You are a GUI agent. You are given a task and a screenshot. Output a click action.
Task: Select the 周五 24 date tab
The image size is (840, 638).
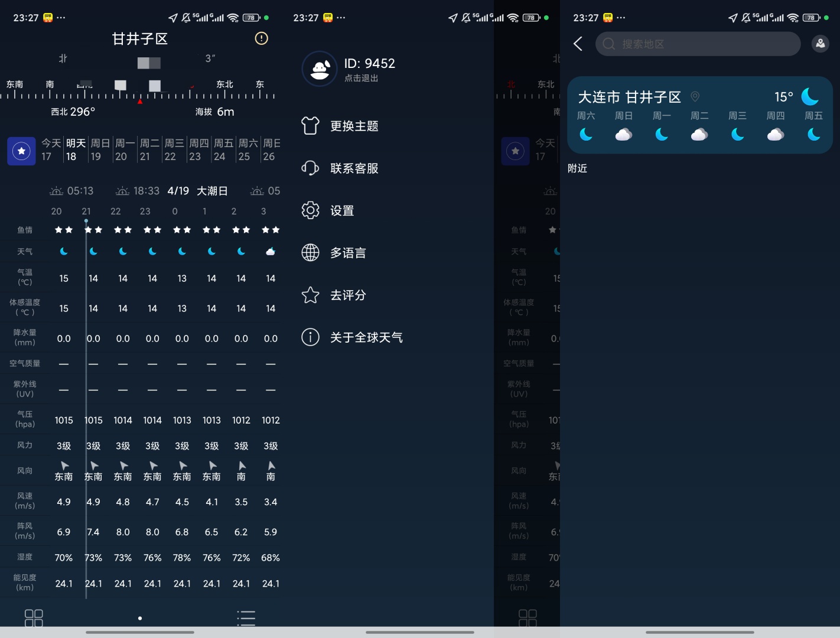(x=223, y=150)
